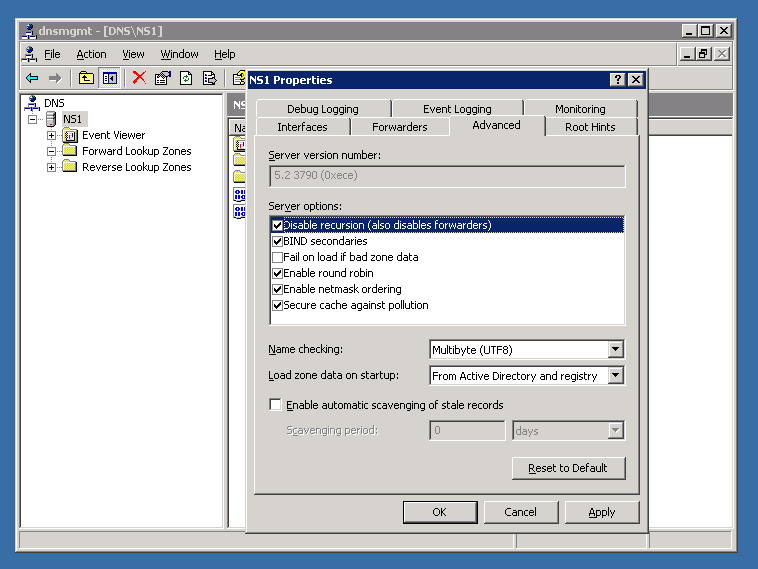Click the Apply button
This screenshot has height=569, width=758.
coord(602,512)
